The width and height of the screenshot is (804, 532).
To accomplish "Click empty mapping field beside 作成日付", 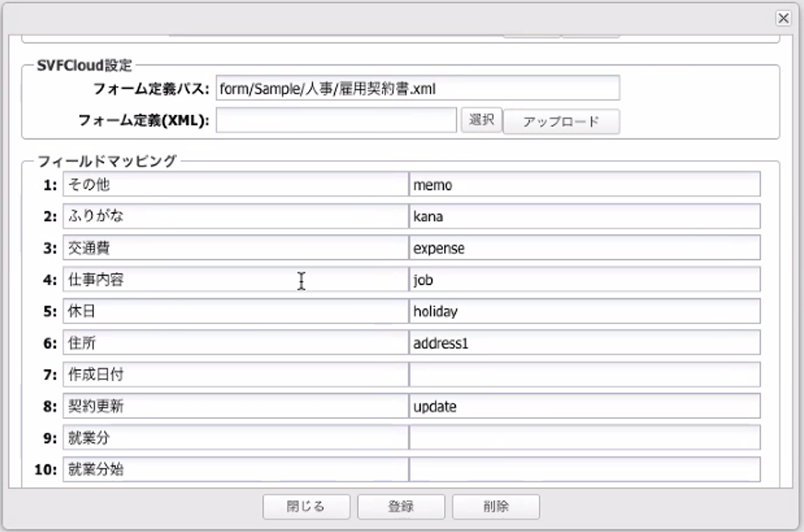I will 584,375.
